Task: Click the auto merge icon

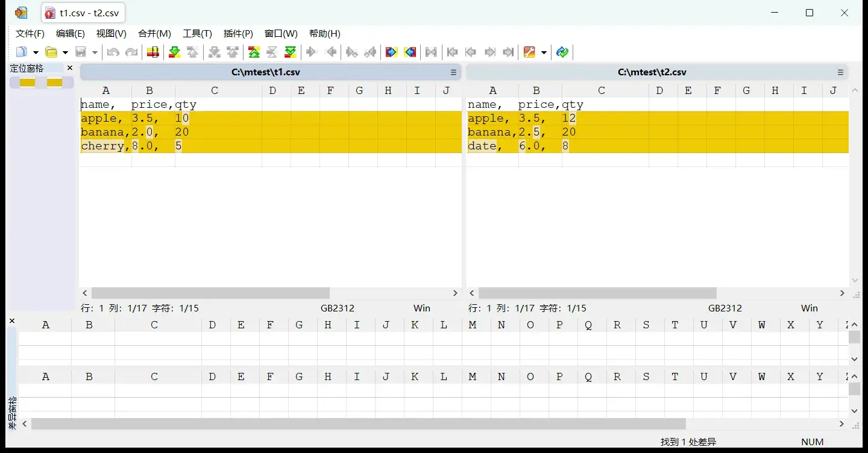Action: point(431,52)
